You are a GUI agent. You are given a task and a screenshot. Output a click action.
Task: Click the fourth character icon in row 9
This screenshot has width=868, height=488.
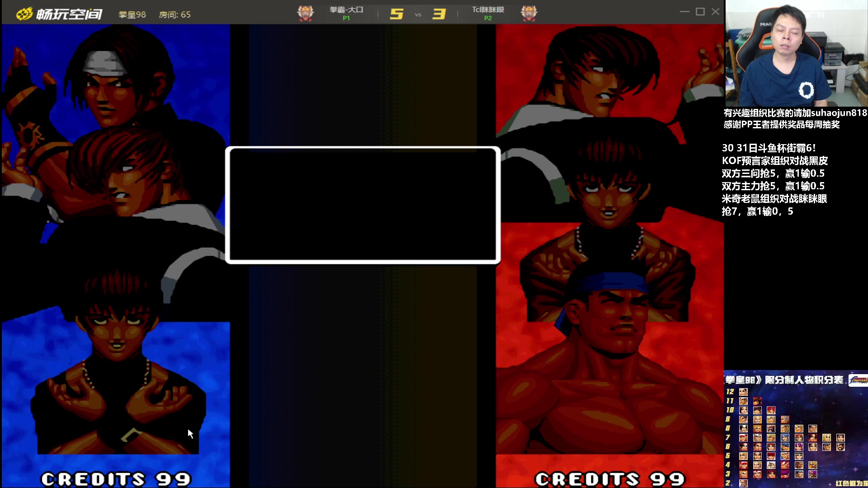785,419
